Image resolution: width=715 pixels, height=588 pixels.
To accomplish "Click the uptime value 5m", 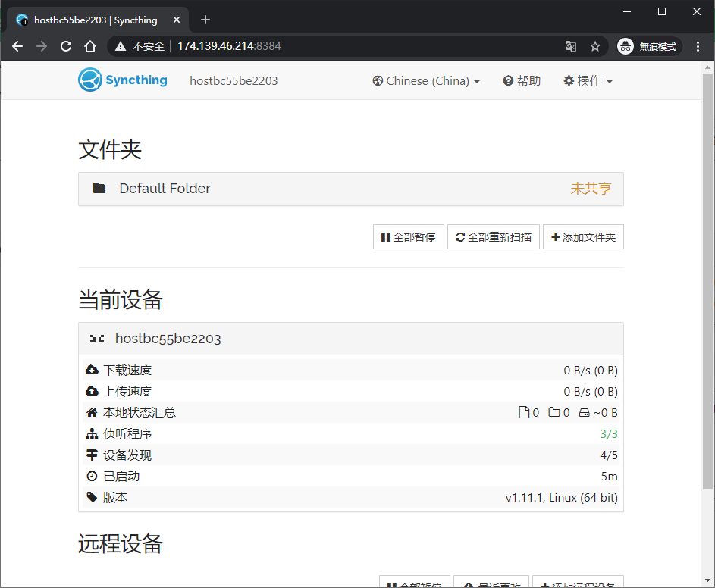I will coord(609,477).
